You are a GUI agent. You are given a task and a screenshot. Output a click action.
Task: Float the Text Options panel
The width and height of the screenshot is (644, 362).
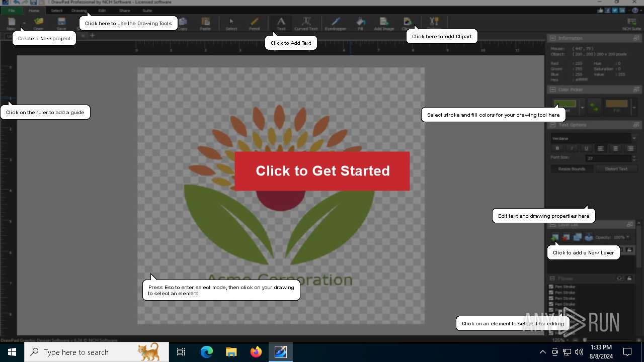(636, 125)
